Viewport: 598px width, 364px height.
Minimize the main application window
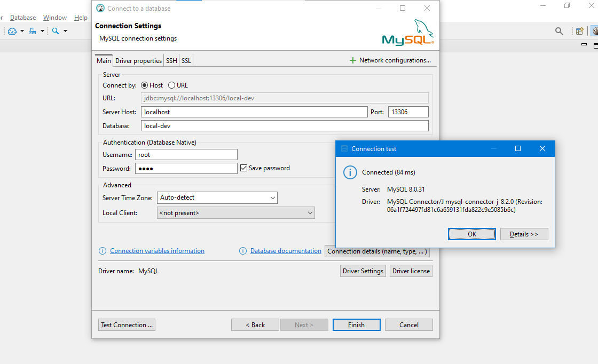(543, 5)
